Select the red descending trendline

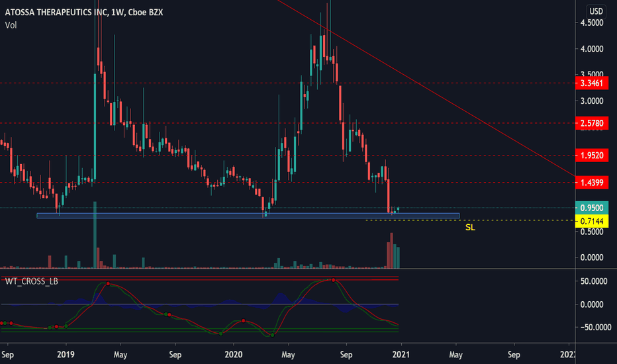(426, 89)
